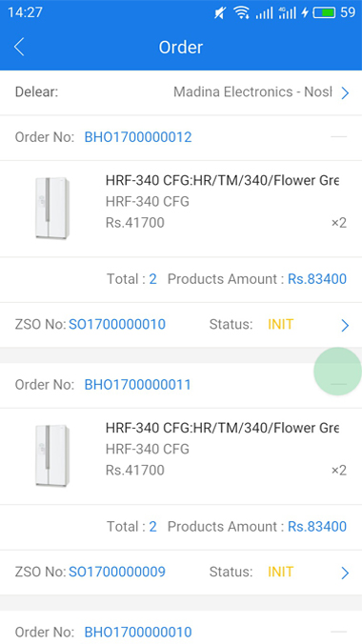Viewport: 362px width, 644px height.
Task: Collapse order BHO1700000010 with dash icon
Action: coord(338,632)
